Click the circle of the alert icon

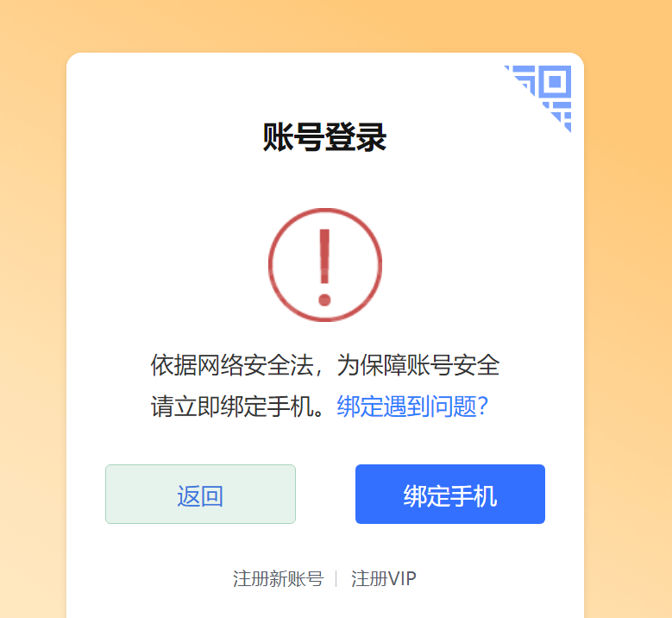325,265
